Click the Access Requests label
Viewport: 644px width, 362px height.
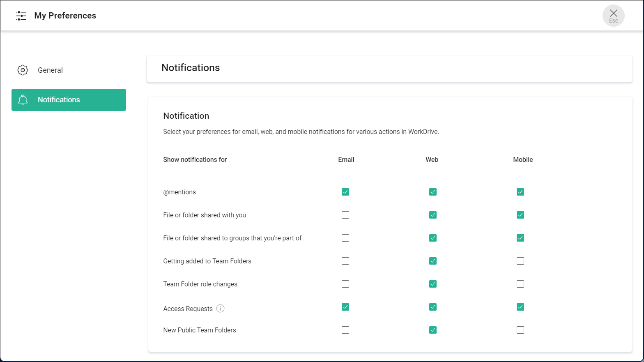[188, 309]
